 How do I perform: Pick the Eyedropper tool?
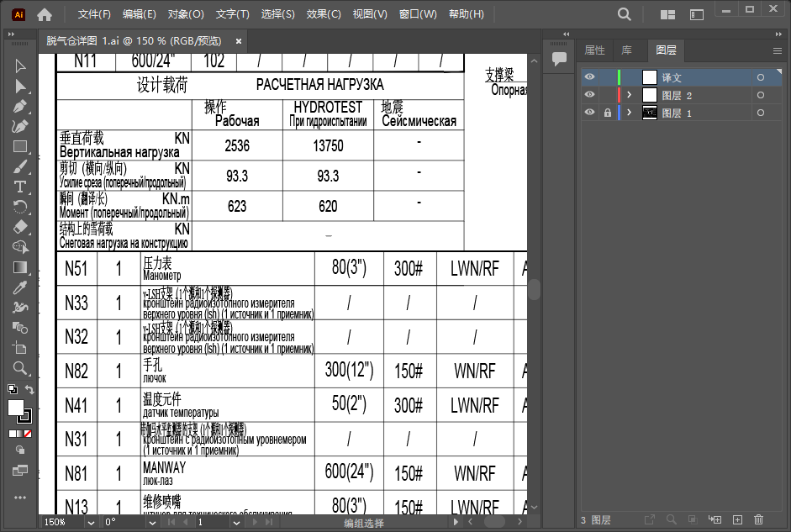point(20,287)
